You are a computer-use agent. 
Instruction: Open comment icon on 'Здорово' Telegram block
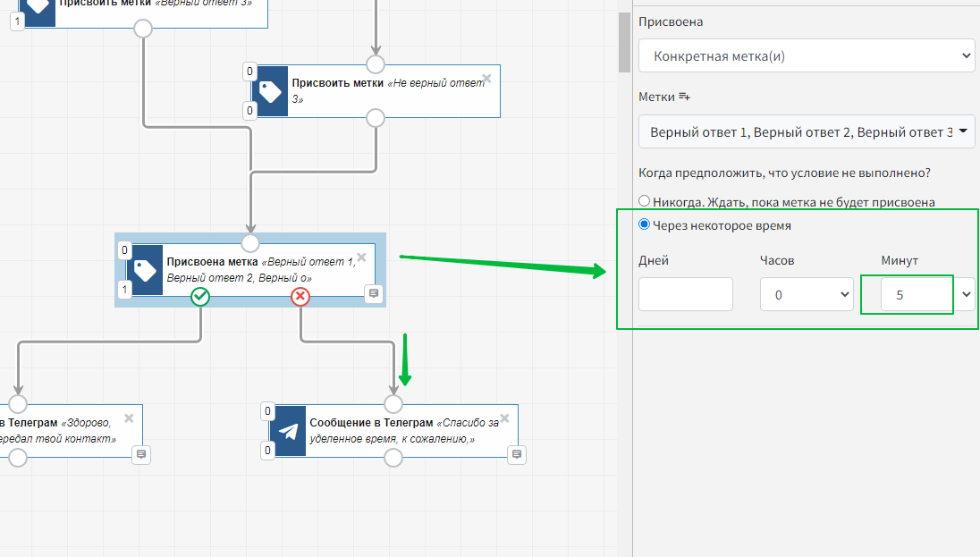141,455
